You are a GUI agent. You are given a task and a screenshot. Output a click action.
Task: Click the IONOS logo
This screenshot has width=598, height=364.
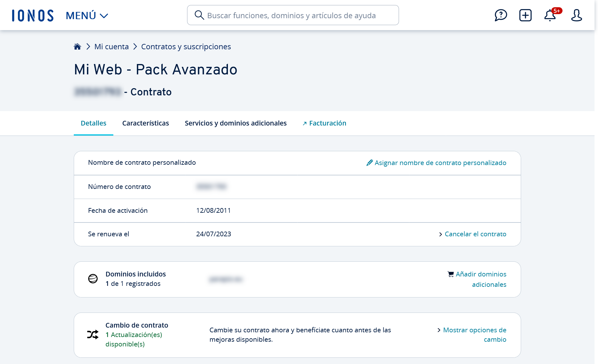pos(33,15)
